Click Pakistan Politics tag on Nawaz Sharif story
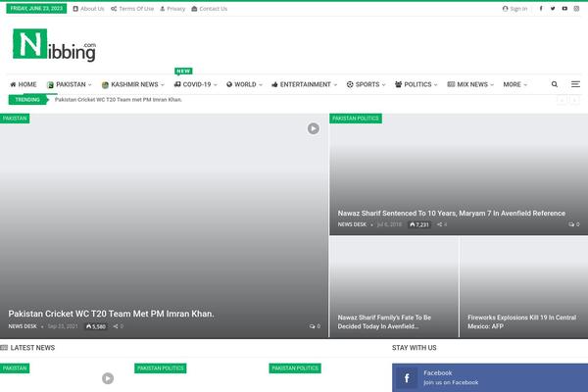This screenshot has width=588, height=392. click(356, 119)
